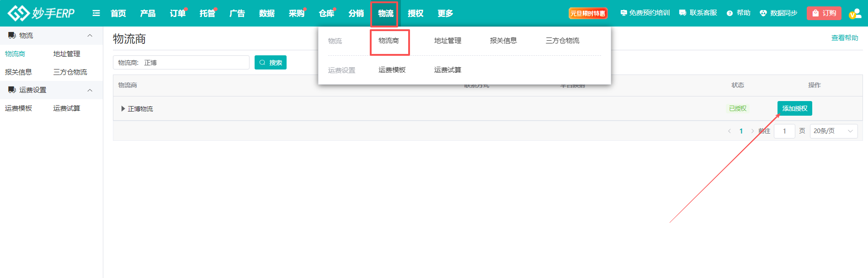Click the 订购 purchase button
The height and width of the screenshot is (278, 868).
pos(824,13)
